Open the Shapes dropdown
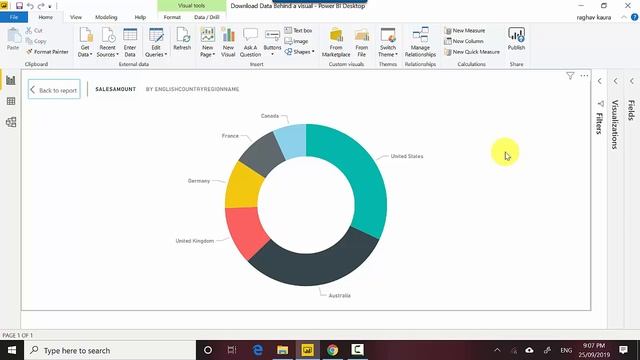640x360 pixels. (x=300, y=52)
